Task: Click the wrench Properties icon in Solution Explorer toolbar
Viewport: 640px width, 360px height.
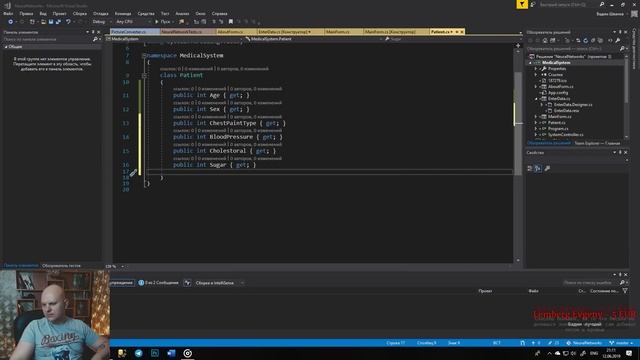Action: pos(618,40)
